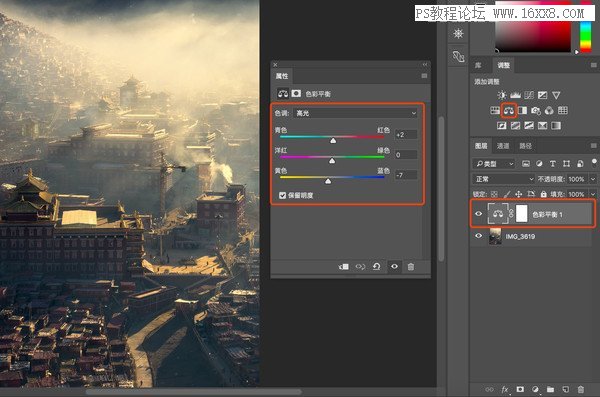Click the layer mask icon in Properties

click(x=296, y=93)
